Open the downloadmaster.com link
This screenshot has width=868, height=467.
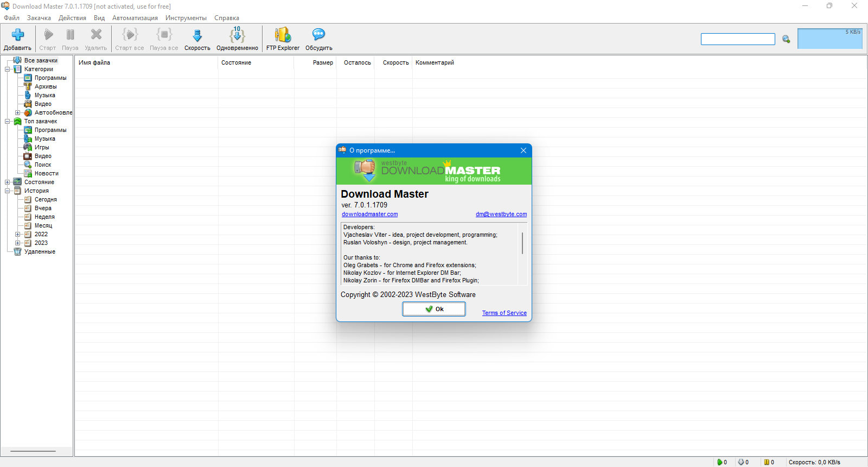[369, 214]
